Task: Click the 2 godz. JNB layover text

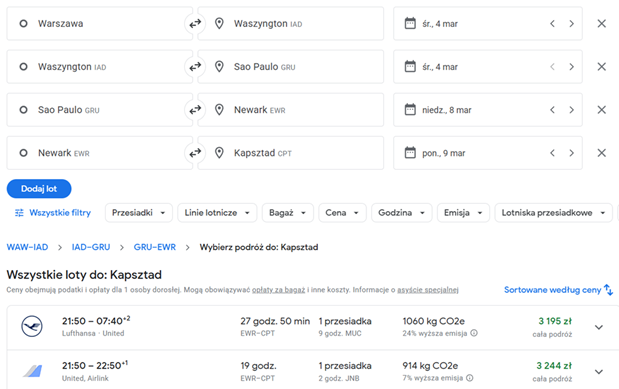Action: [x=339, y=378]
